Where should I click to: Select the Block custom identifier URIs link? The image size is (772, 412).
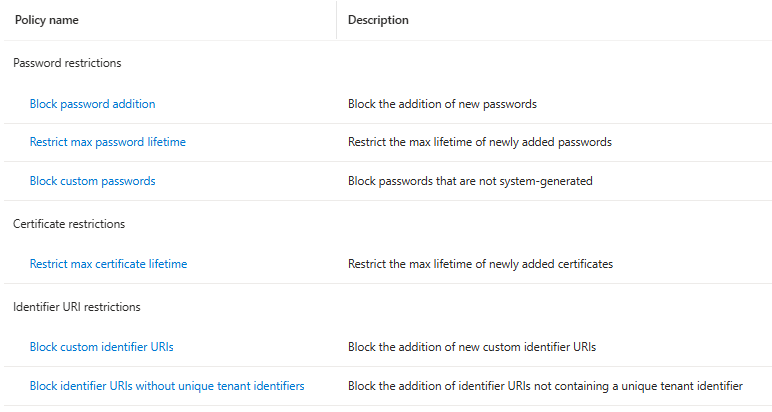pyautogui.click(x=102, y=347)
